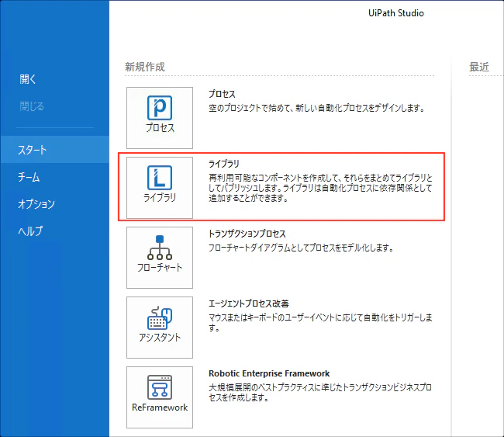The image size is (504, 437).
Task: Switch to the スタート tab
Action: (x=54, y=150)
